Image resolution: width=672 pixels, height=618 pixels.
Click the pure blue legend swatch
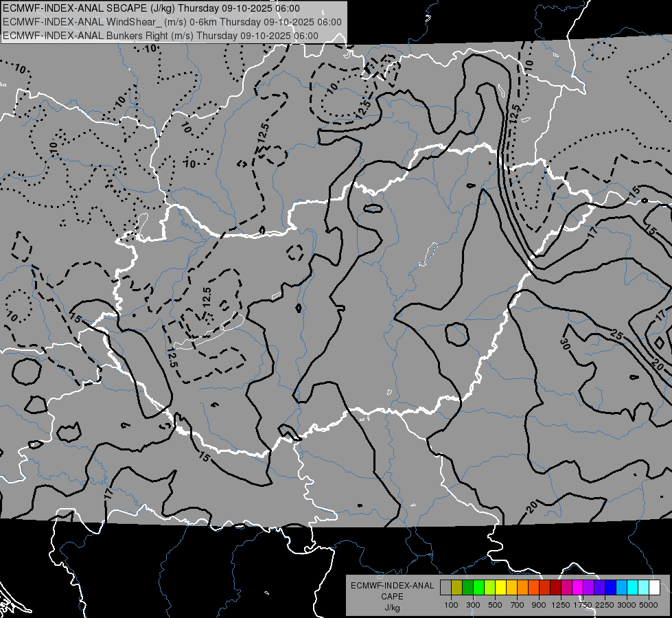click(611, 588)
